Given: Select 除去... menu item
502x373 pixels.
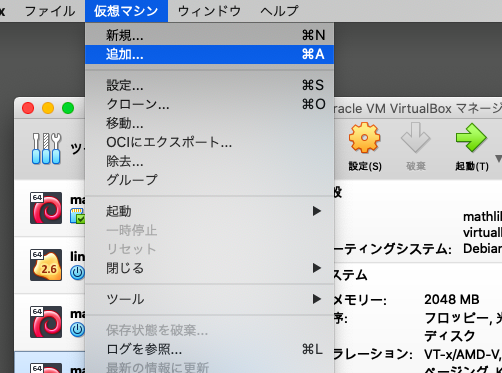Looking at the screenshot, I should tap(209, 161).
